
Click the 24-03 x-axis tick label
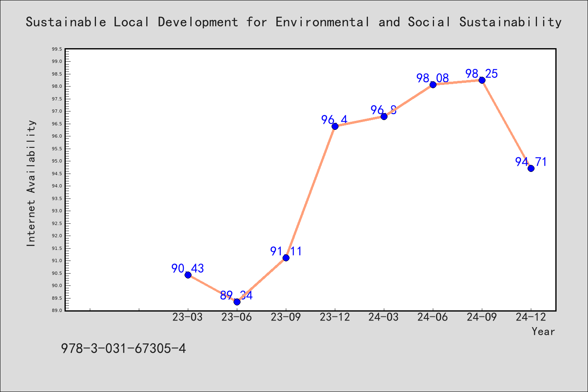coord(384,317)
